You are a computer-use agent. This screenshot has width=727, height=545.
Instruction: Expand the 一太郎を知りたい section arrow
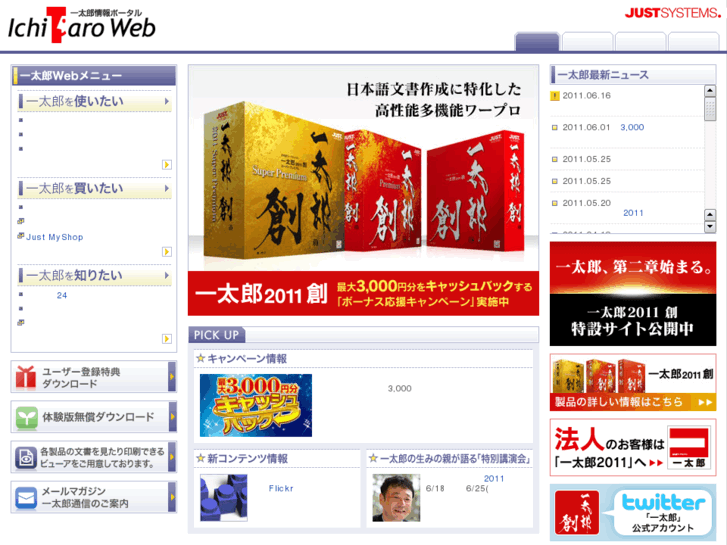pyautogui.click(x=167, y=276)
